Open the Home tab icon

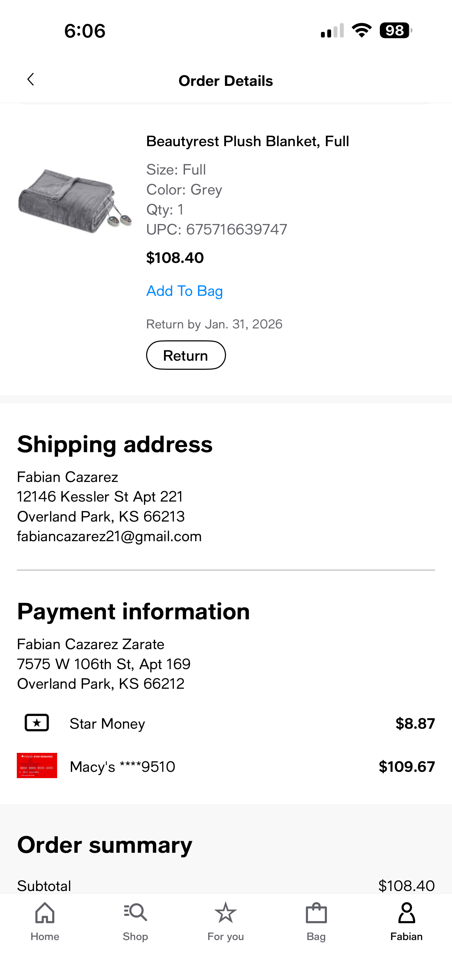[x=45, y=913]
